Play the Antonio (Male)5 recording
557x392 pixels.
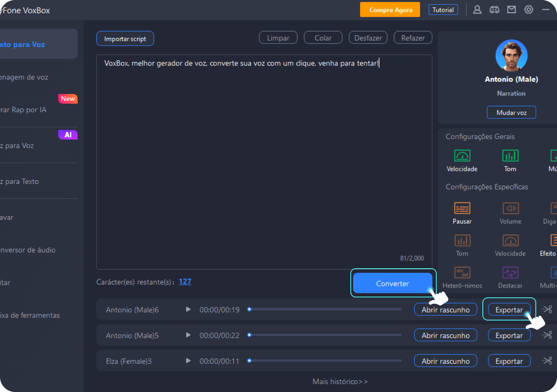pos(188,335)
